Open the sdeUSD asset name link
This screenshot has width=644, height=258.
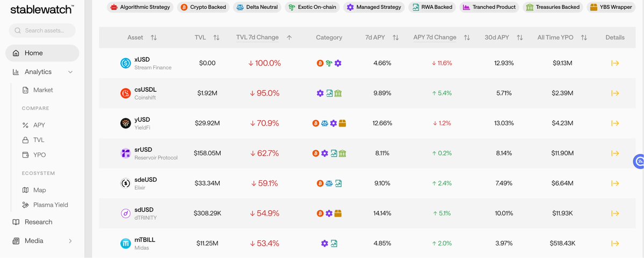tap(146, 180)
